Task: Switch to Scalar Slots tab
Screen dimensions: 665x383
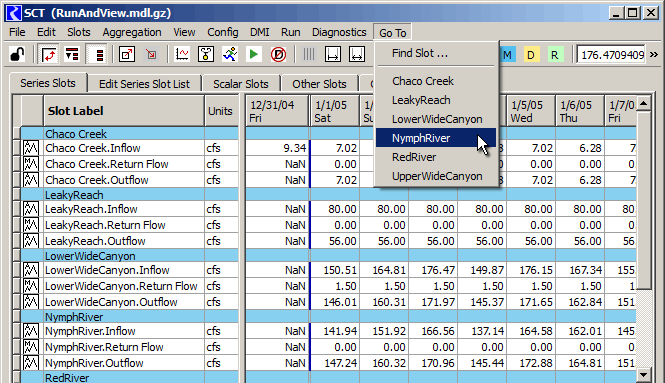Action: (x=240, y=84)
